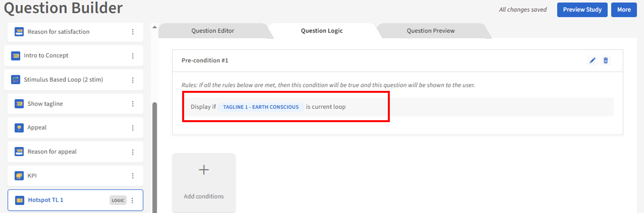Expand the More menu button
This screenshot has height=213, width=644.
624,10
